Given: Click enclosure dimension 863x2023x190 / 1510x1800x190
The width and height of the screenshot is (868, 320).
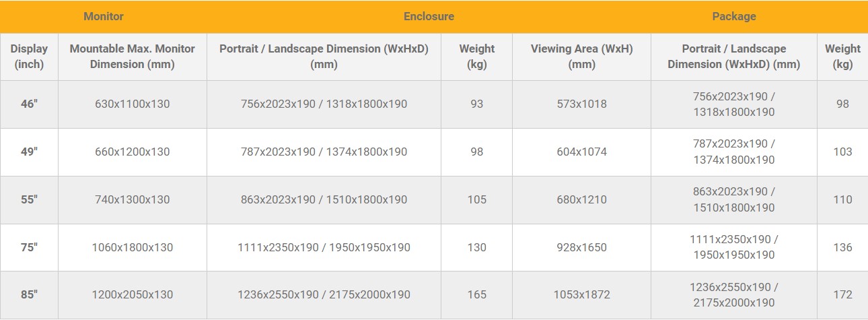Looking at the screenshot, I should (x=324, y=200).
